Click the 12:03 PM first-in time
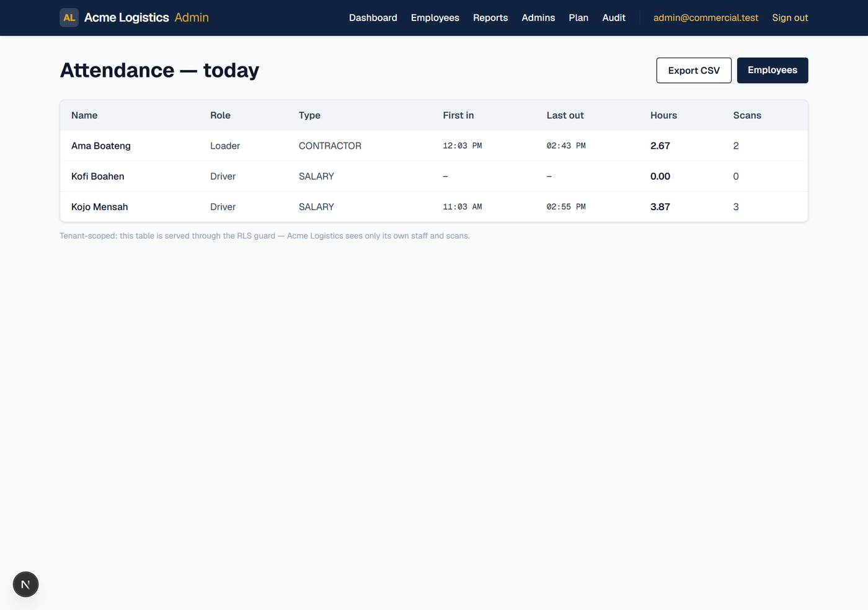The height and width of the screenshot is (610, 868). [x=463, y=146]
